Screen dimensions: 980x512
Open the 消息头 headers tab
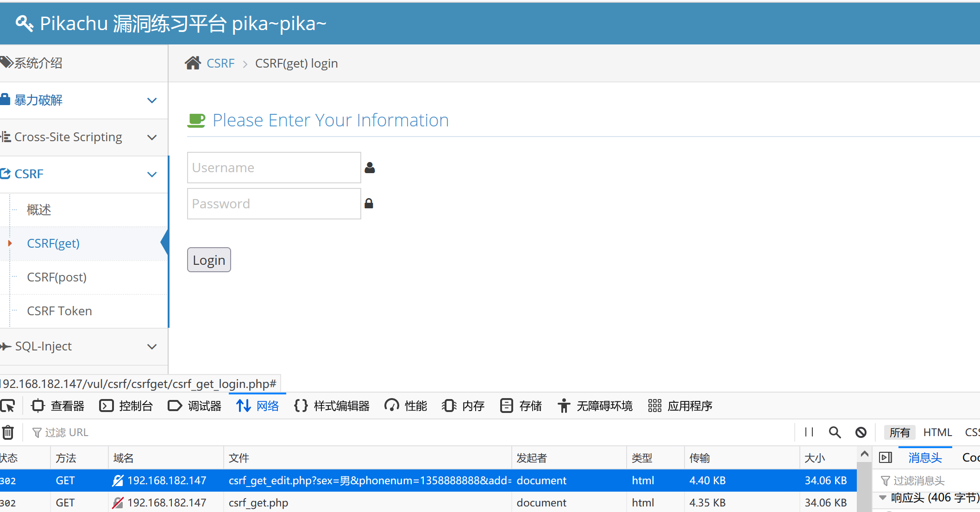point(925,458)
